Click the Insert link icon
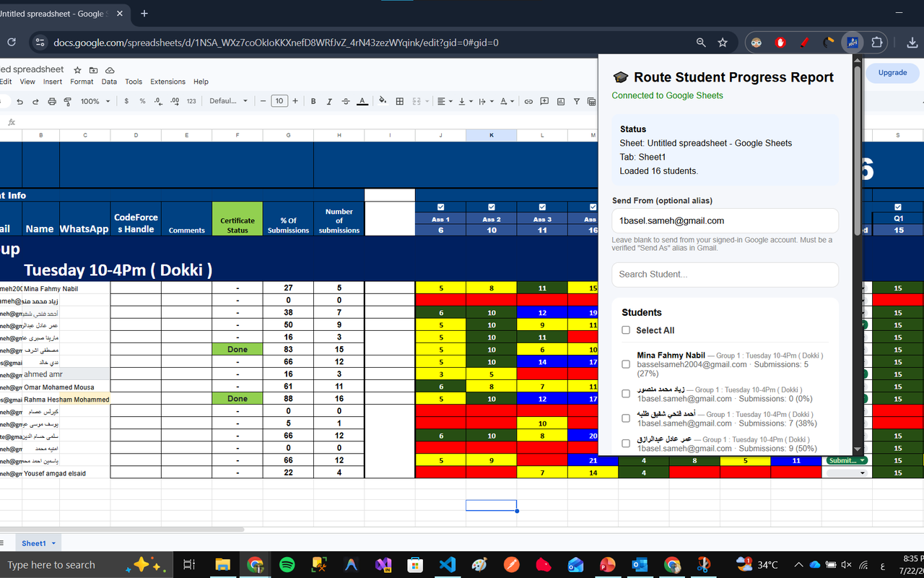This screenshot has height=578, width=924. pos(528,101)
